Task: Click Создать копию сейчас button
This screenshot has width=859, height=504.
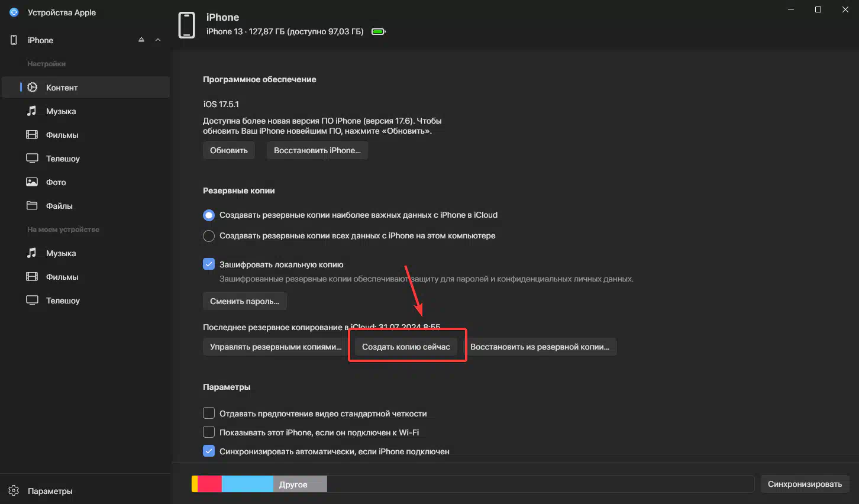Action: tap(406, 347)
